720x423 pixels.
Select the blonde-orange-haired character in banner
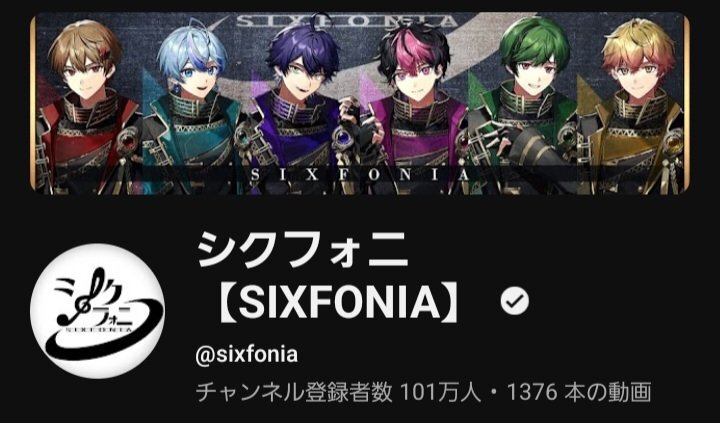coord(634,105)
